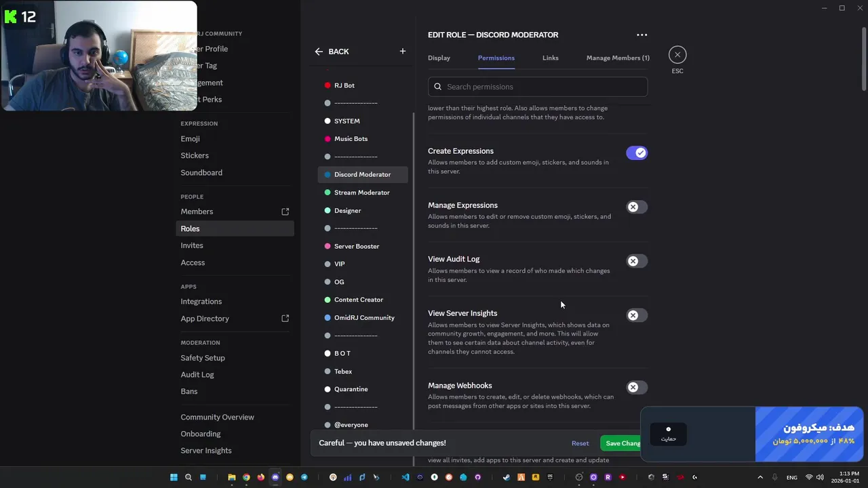Open Telegram from the taskbar
The width and height of the screenshot is (868, 488).
coord(304,477)
